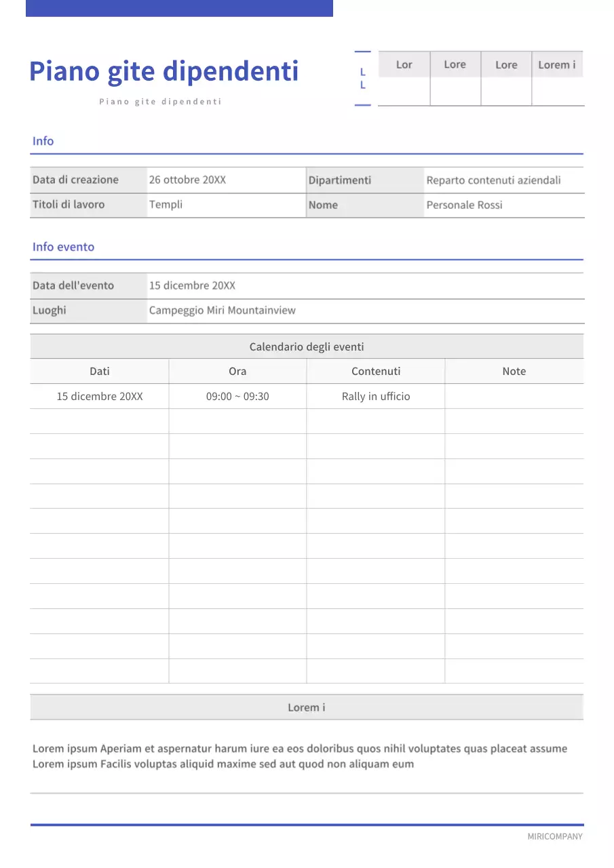
Task: Click the 'Calendario degli eventi' table header
Action: click(307, 347)
